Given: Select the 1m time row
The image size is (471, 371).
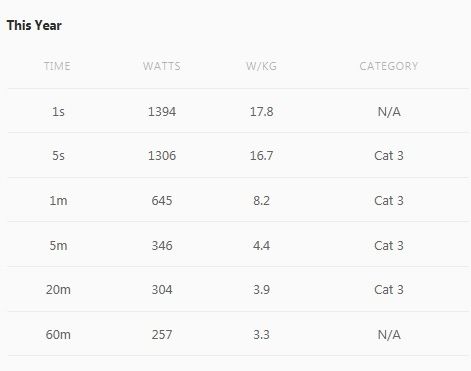Looking at the screenshot, I should point(238,200).
